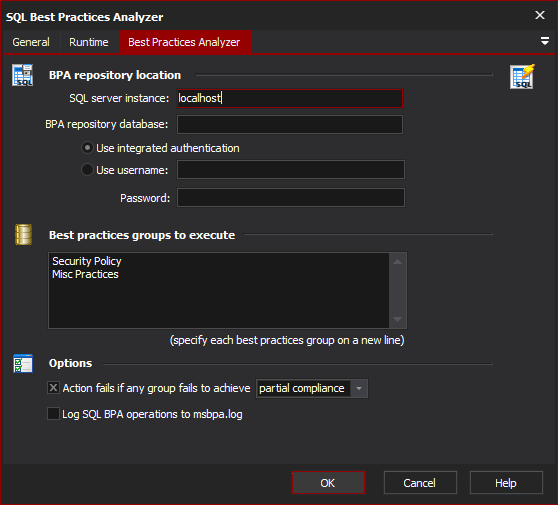Close the SQL Best Practices Analyzer dialog
The image size is (558, 505).
click(x=539, y=15)
